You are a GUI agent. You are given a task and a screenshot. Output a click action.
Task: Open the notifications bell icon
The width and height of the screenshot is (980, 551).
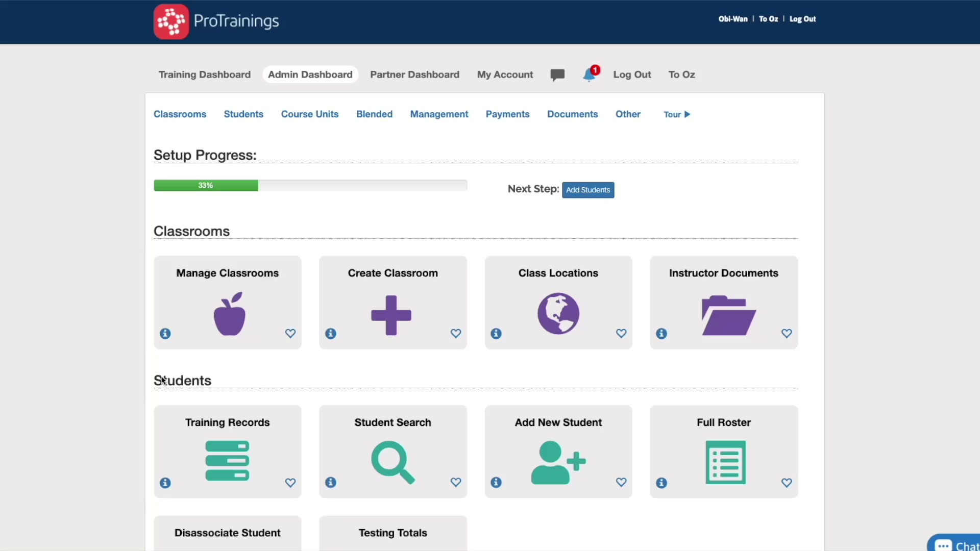pyautogui.click(x=589, y=75)
